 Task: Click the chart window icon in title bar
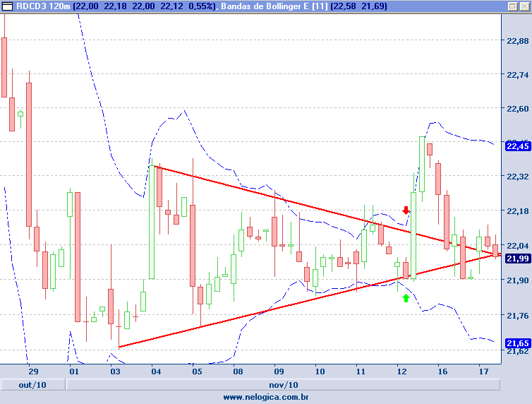pos(7,6)
